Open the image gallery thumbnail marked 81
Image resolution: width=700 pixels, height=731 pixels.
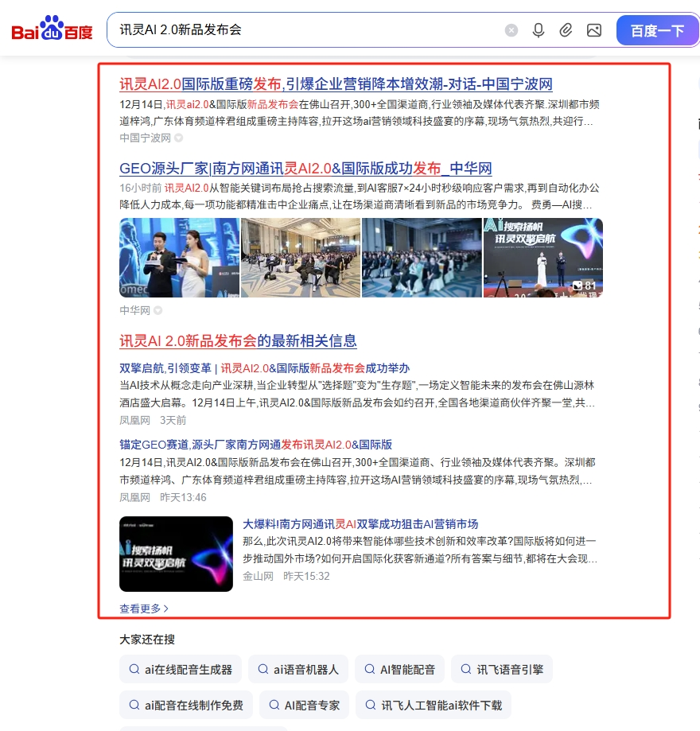(x=542, y=258)
